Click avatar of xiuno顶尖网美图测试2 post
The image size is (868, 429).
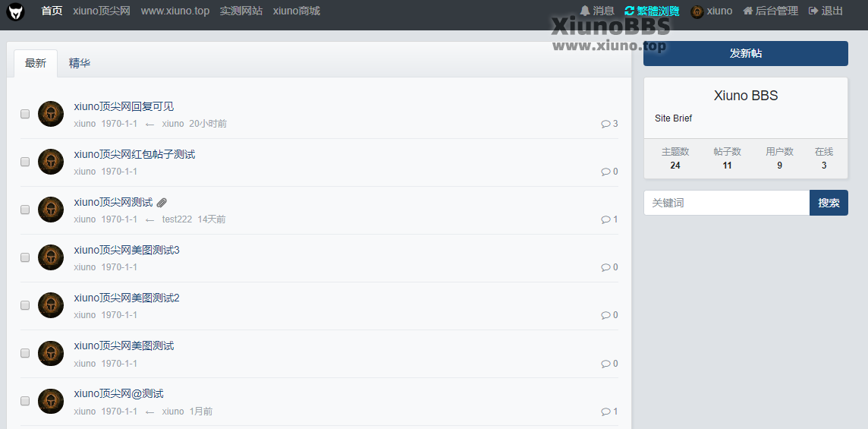click(50, 304)
